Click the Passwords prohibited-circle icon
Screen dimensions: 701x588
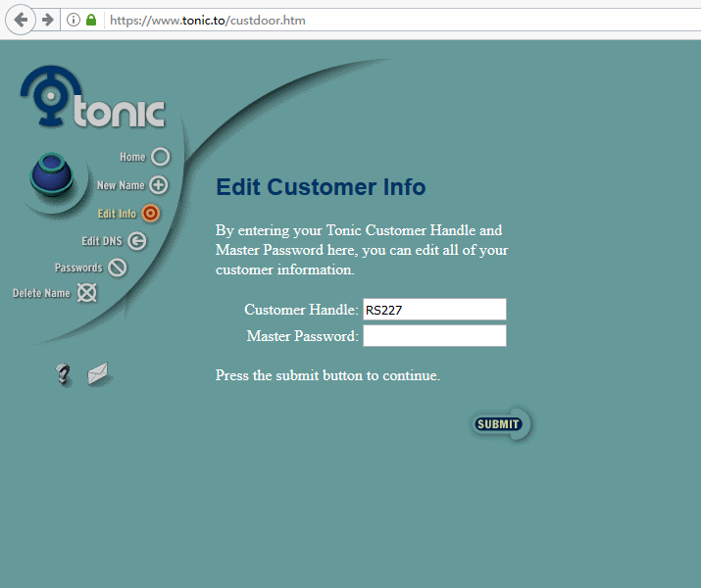click(x=118, y=268)
